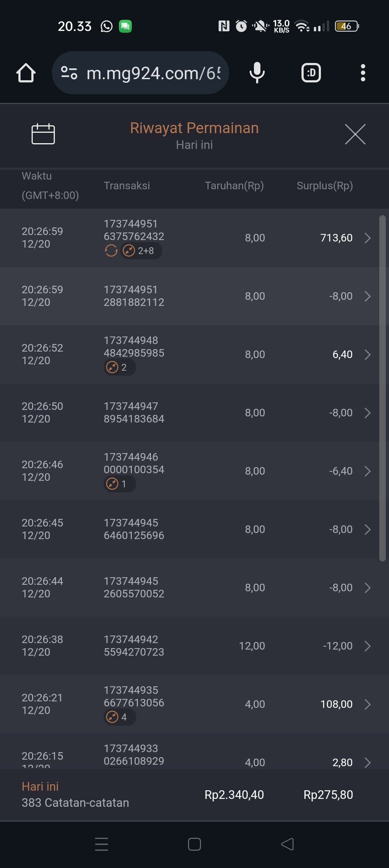The height and width of the screenshot is (868, 389).
Task: Expand the 108,00 surplus transaction details
Action: point(367,704)
